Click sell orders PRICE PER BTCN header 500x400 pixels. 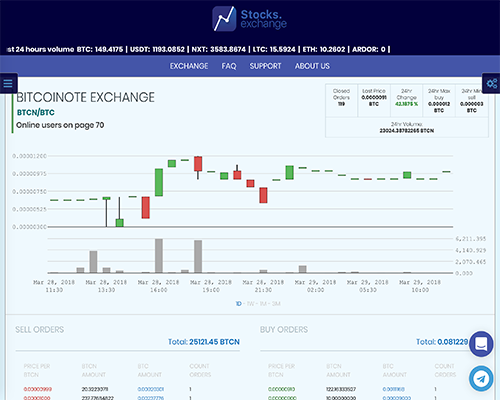click(37, 370)
